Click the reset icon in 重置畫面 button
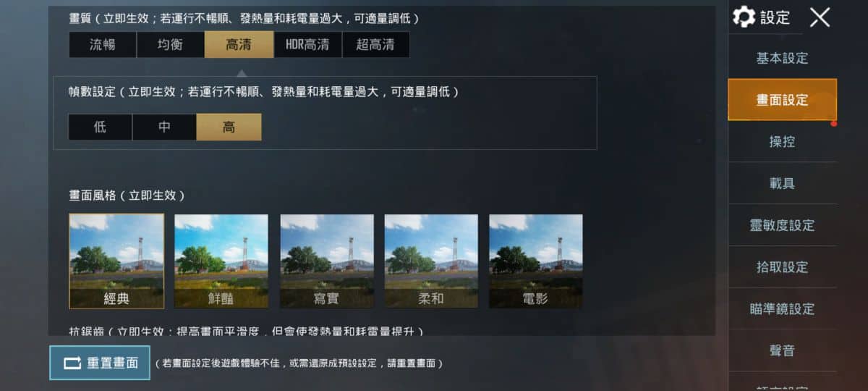 [72, 363]
